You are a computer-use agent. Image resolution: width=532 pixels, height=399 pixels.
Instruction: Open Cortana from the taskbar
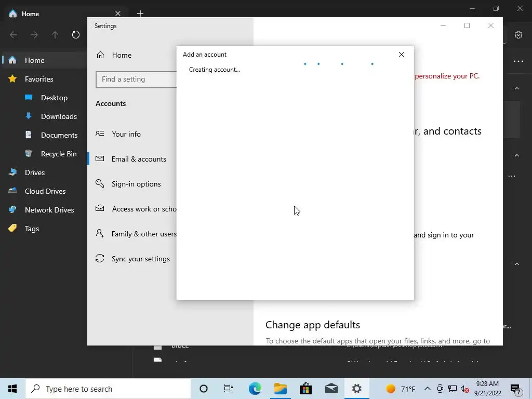[x=204, y=389]
